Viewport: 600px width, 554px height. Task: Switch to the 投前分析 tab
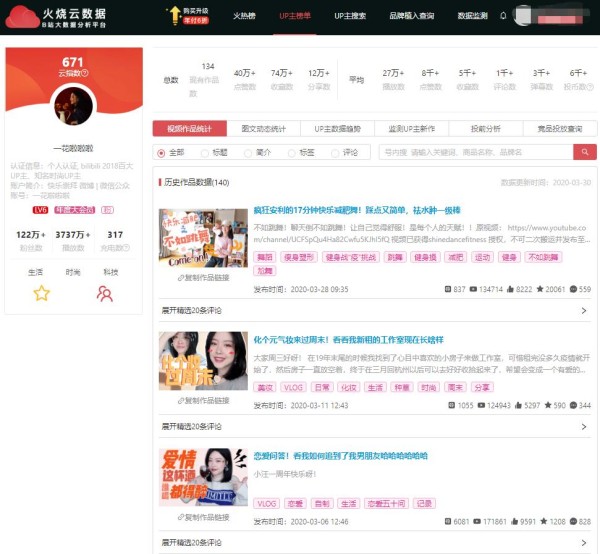[x=486, y=129]
